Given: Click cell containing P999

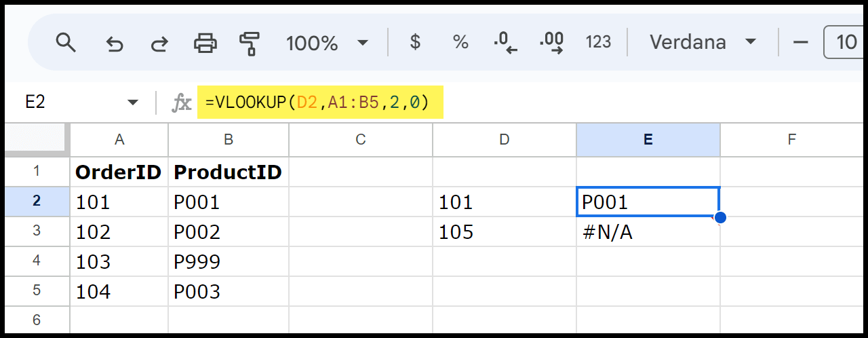Looking at the screenshot, I should pos(229,262).
